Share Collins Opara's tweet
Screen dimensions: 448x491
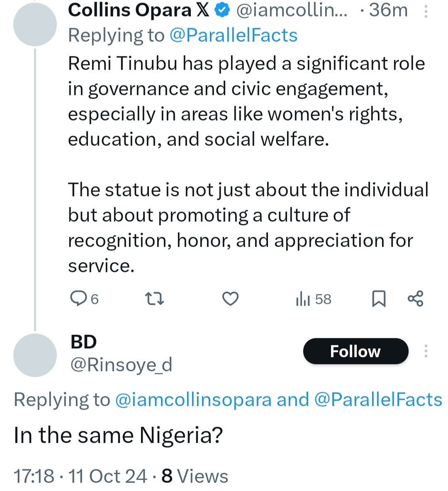pyautogui.click(x=415, y=299)
